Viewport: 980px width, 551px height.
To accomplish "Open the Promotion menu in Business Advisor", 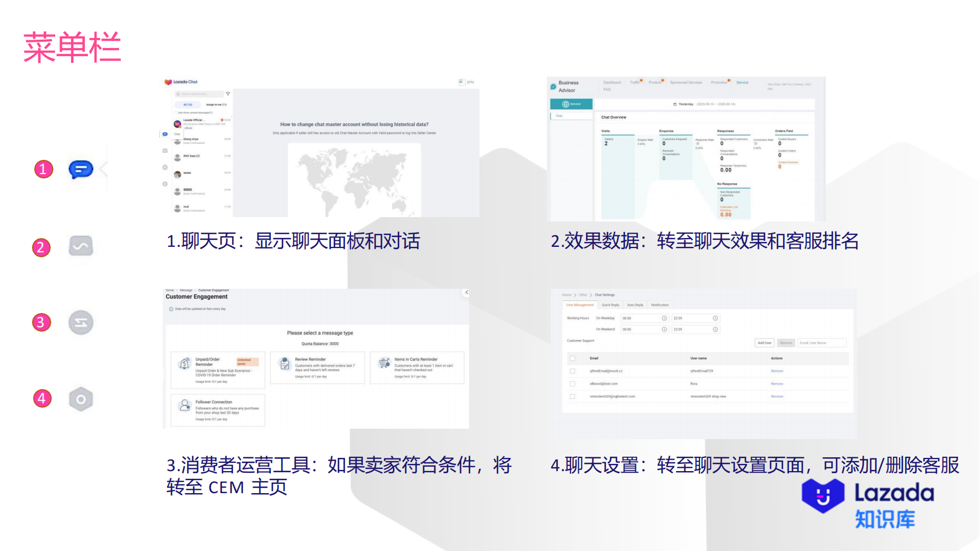I will pyautogui.click(x=719, y=83).
